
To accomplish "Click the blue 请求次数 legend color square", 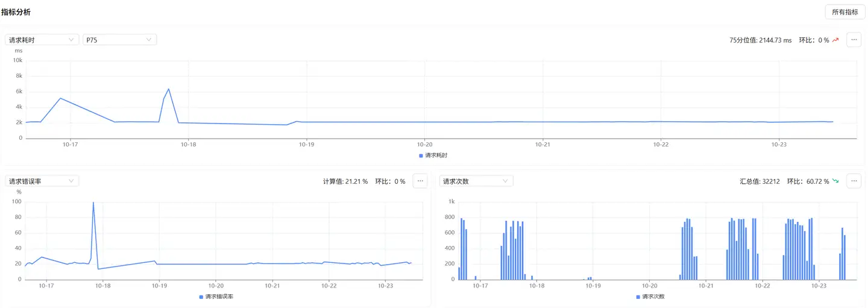I will [638, 297].
